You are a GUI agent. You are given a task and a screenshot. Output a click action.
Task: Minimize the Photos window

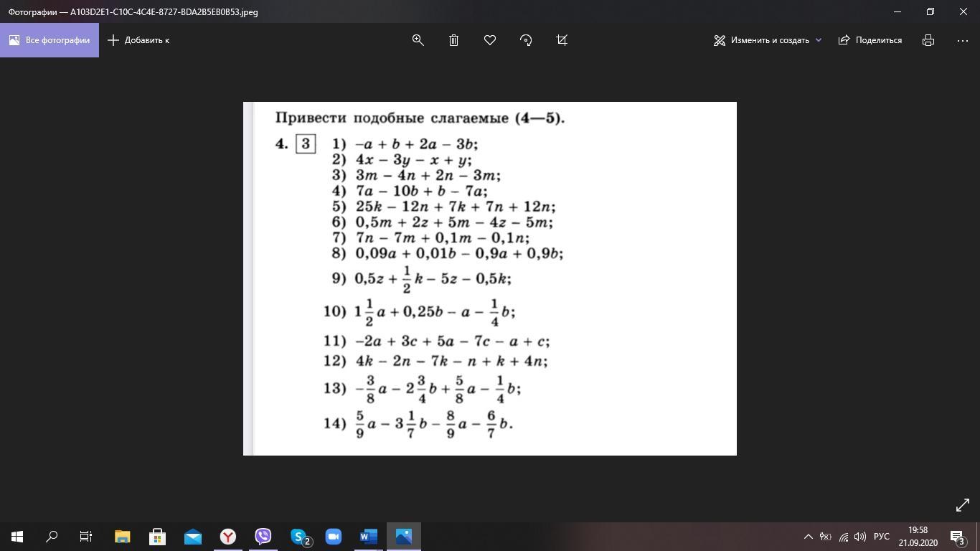[897, 11]
